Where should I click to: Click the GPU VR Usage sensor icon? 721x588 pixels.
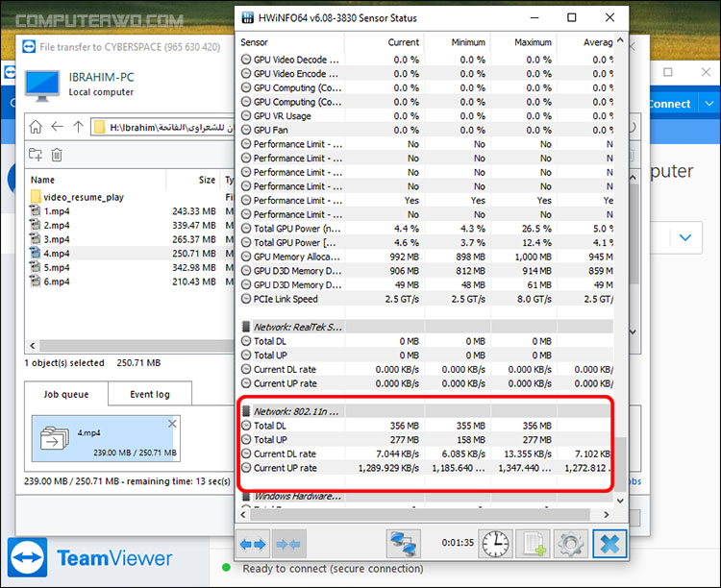coord(246,116)
